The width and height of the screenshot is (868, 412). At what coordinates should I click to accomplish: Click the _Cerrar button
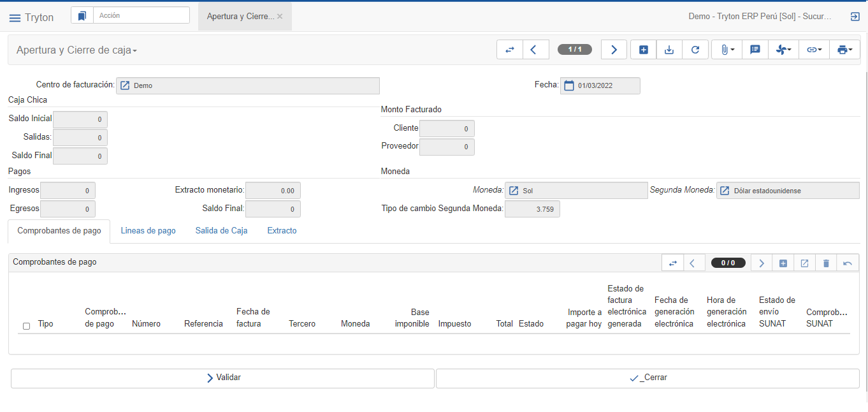(x=647, y=378)
